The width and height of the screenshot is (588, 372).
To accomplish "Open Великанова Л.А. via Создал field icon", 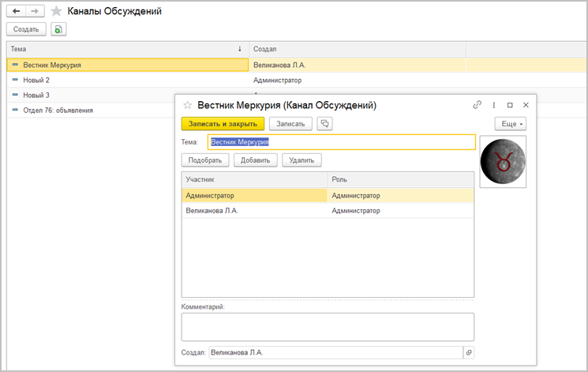I will (469, 352).
